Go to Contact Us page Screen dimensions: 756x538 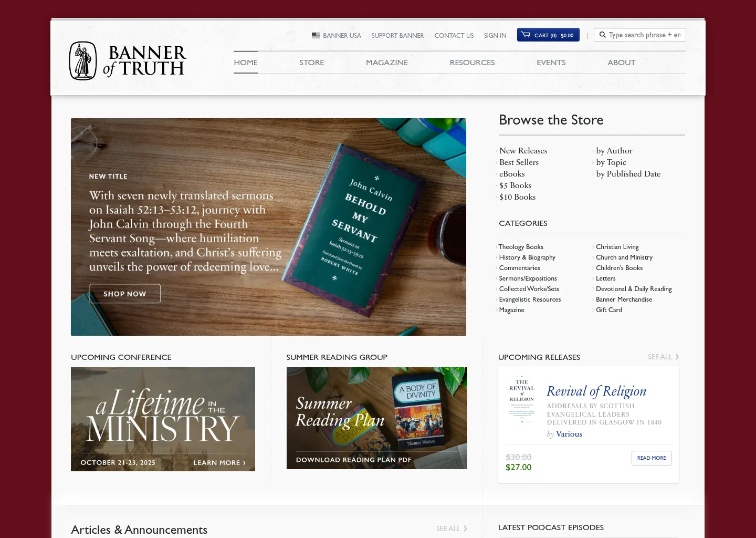click(x=454, y=35)
